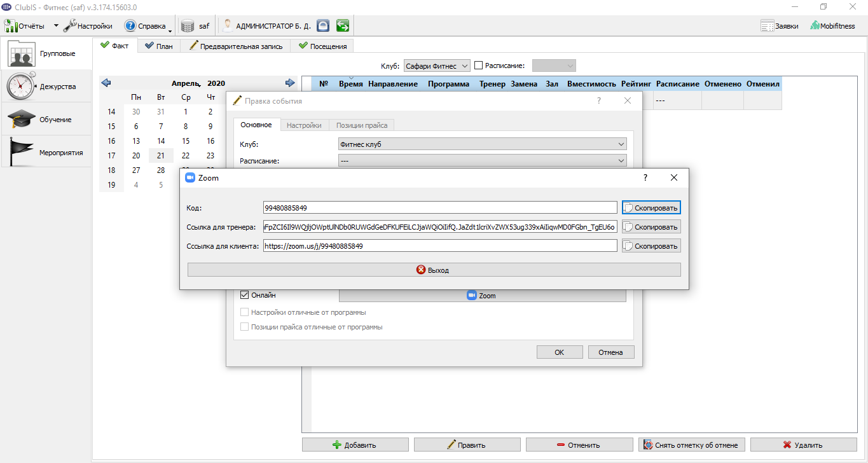Click the green arrows switch-user icon

[343, 26]
